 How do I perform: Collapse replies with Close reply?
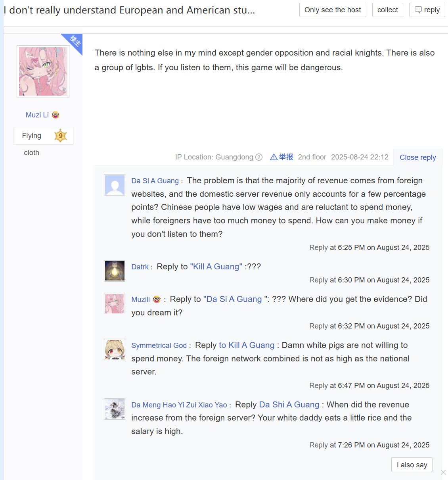[x=418, y=157]
